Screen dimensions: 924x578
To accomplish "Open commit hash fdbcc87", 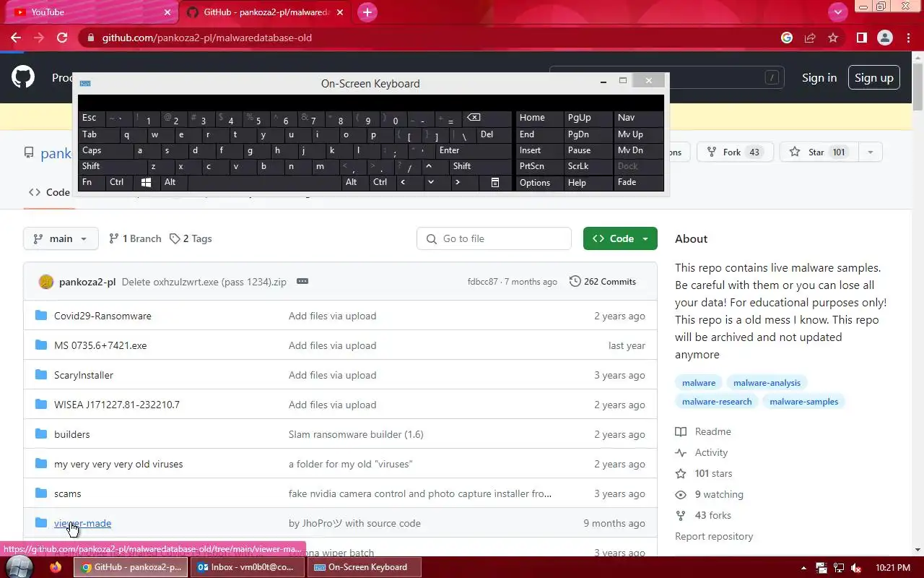I will point(482,282).
